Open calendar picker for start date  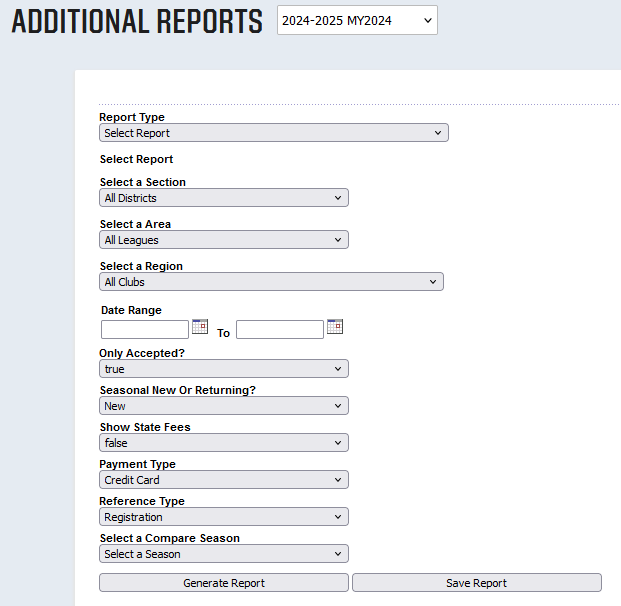click(x=200, y=327)
